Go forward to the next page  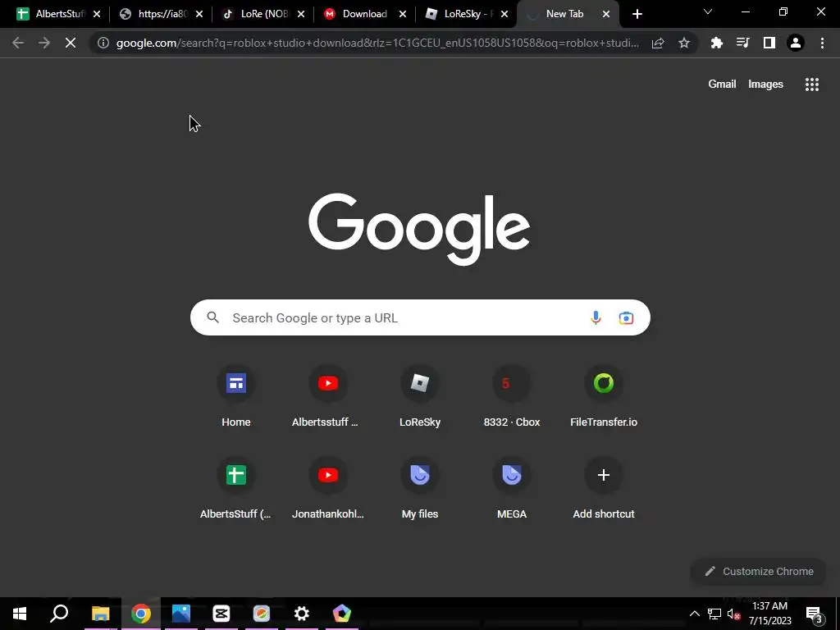coord(44,43)
